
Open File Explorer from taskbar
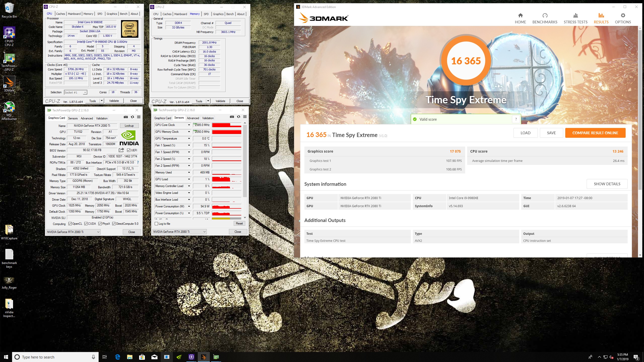[x=130, y=357]
